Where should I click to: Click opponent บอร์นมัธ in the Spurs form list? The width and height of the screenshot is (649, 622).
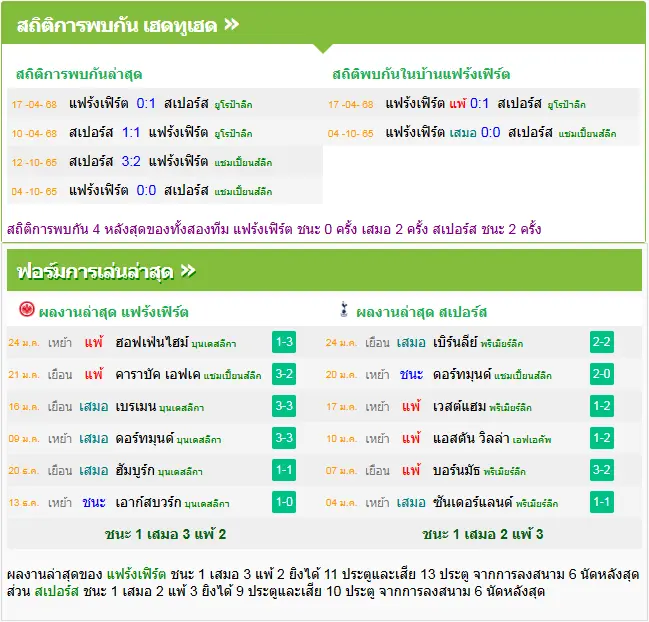point(457,471)
